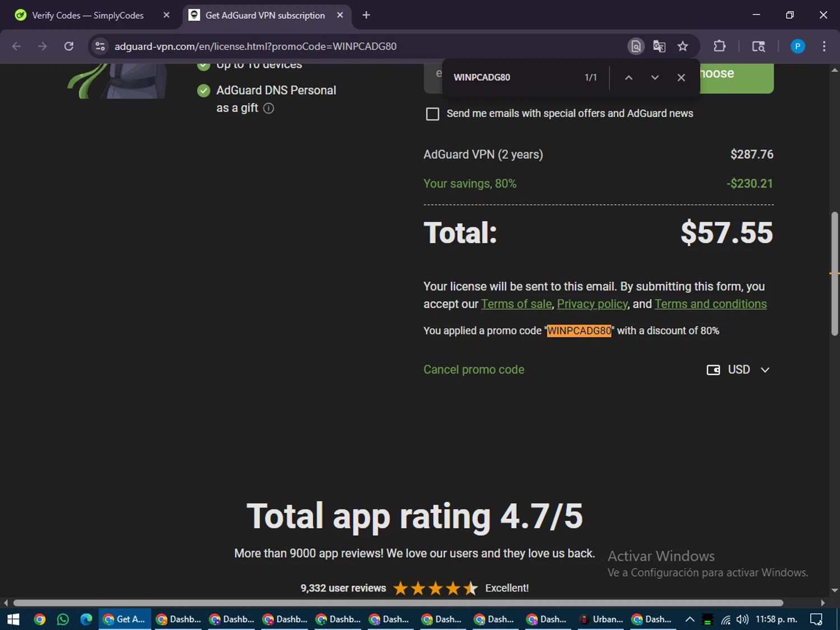Switch to the Get A... taskbar window
Image resolution: width=840 pixels, height=630 pixels.
point(125,619)
